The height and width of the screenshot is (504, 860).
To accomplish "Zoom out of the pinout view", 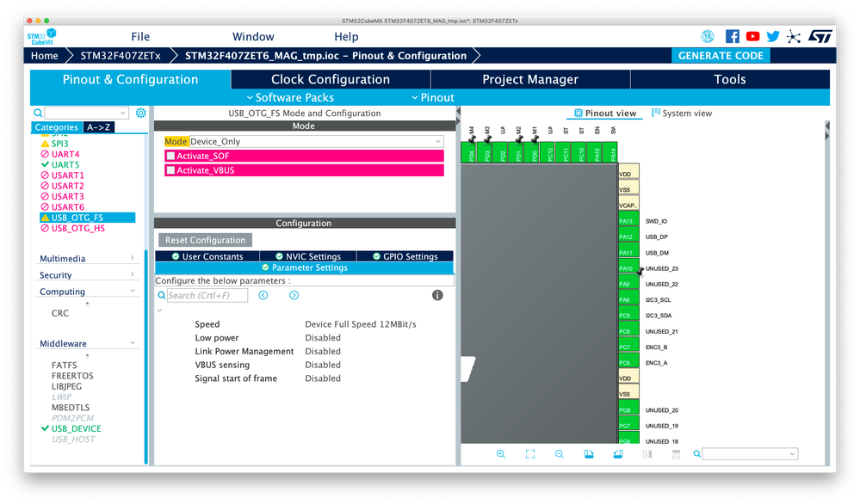I will [x=559, y=454].
